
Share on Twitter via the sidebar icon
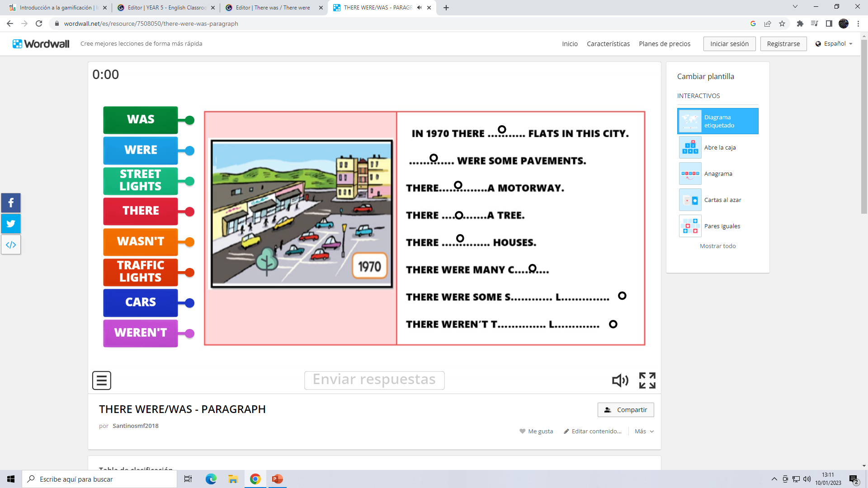11,224
